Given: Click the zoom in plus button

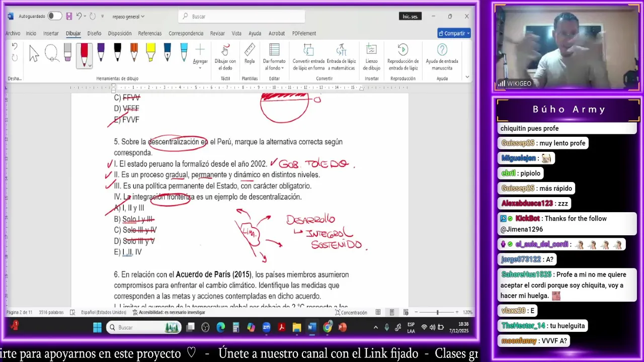Looking at the screenshot, I should click(457, 312).
